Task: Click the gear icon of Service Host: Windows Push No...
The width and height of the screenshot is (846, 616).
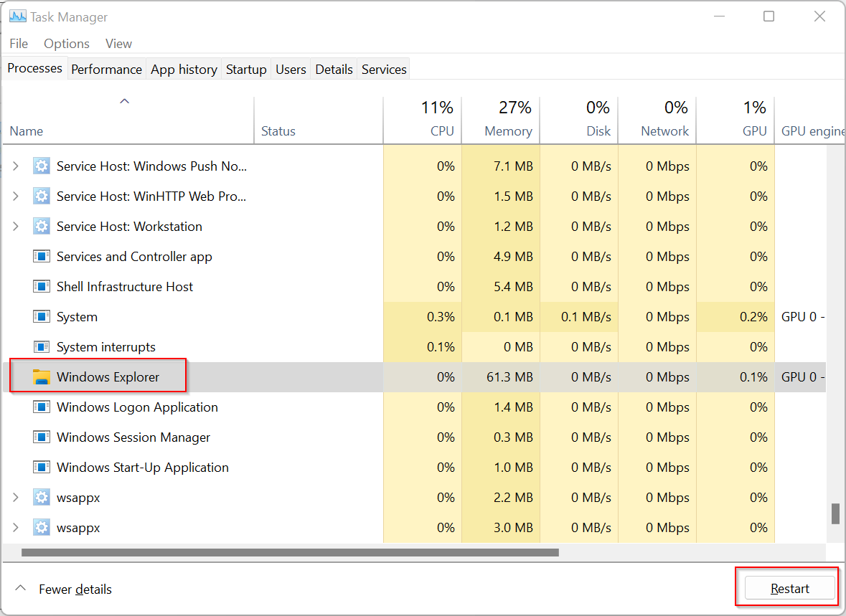Action: pos(42,166)
